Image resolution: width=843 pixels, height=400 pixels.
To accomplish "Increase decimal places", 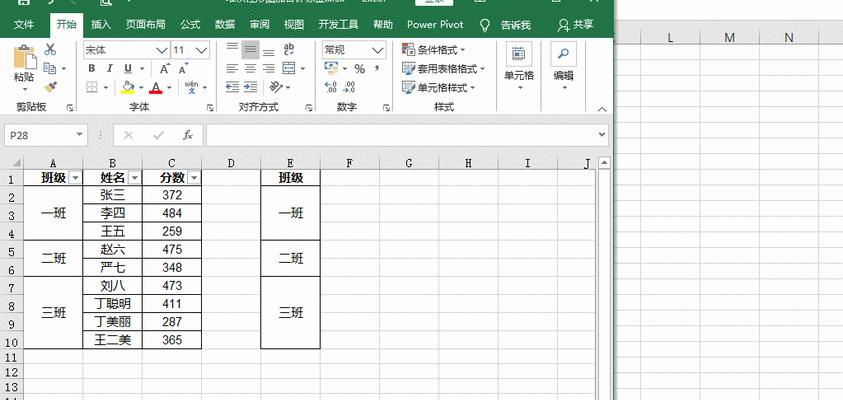I will tap(331, 87).
